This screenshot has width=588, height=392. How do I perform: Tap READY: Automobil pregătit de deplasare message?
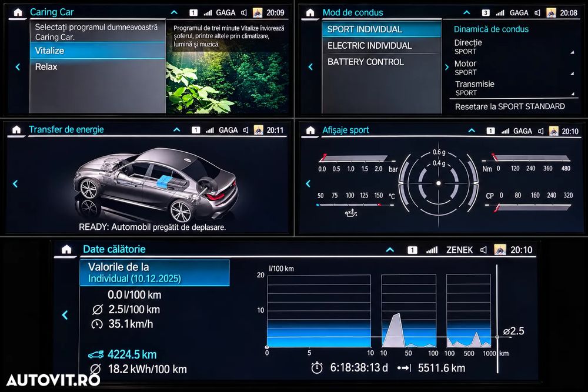point(152,227)
